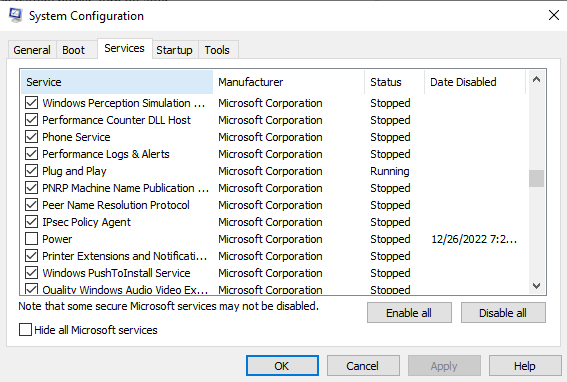
Task: Toggle Performance Logs & Alerts checkbox
Action: pos(31,154)
